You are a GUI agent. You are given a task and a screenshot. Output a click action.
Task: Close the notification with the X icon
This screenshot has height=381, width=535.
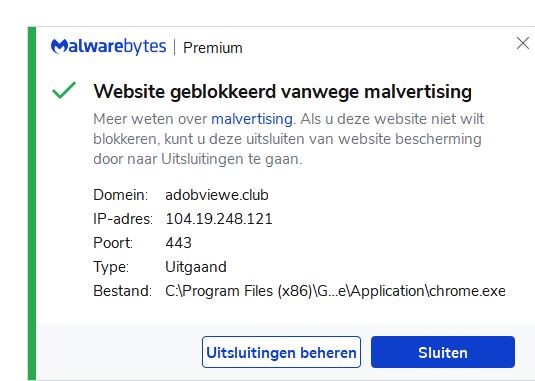[x=523, y=43]
